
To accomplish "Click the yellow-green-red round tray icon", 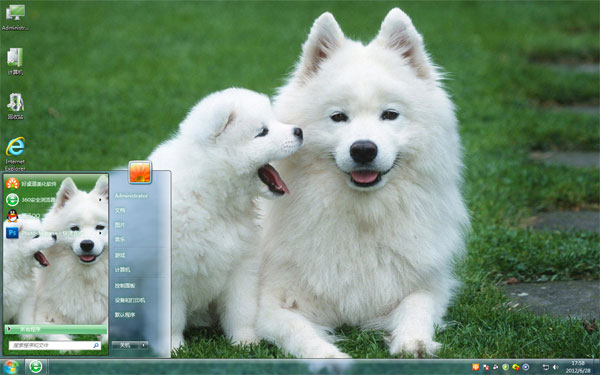I will pos(515,367).
